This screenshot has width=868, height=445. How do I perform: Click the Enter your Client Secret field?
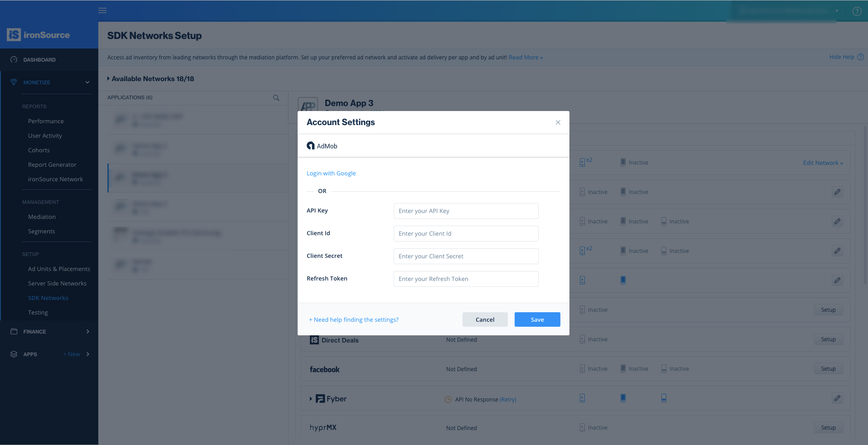click(465, 256)
